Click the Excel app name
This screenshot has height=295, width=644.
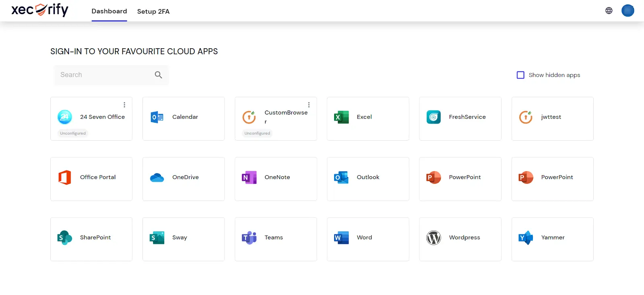[x=364, y=117]
